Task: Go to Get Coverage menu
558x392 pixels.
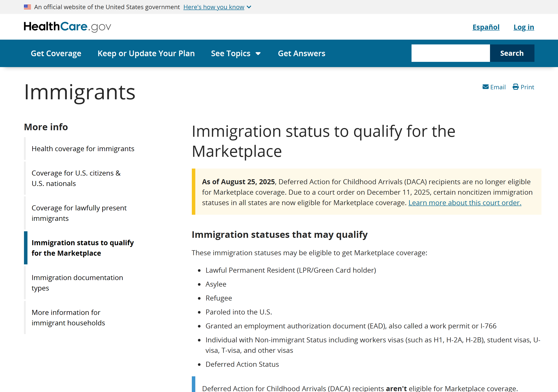Action: click(56, 53)
